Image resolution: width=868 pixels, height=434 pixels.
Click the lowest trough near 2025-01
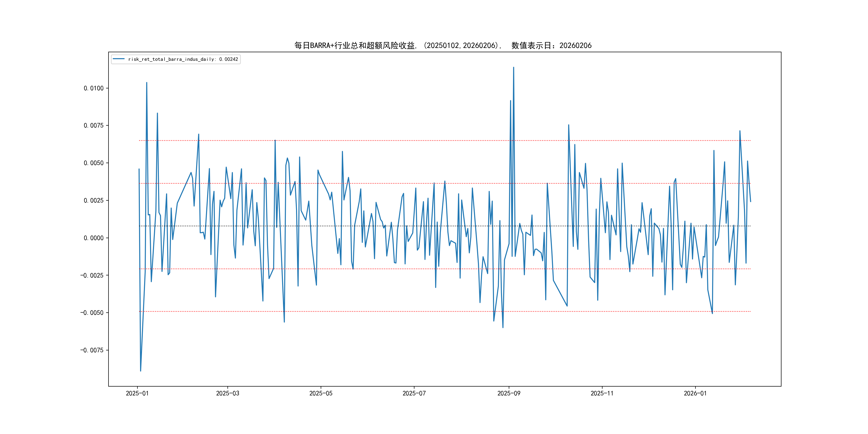click(x=140, y=371)
